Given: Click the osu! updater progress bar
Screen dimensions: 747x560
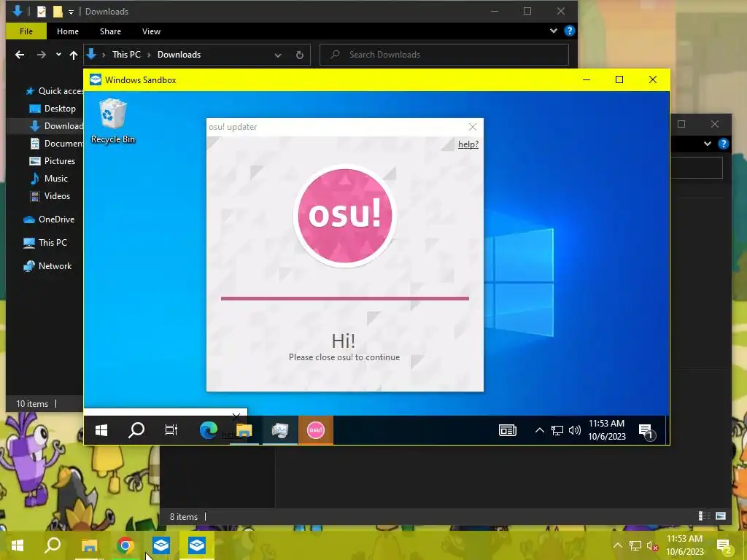Looking at the screenshot, I should [345, 298].
